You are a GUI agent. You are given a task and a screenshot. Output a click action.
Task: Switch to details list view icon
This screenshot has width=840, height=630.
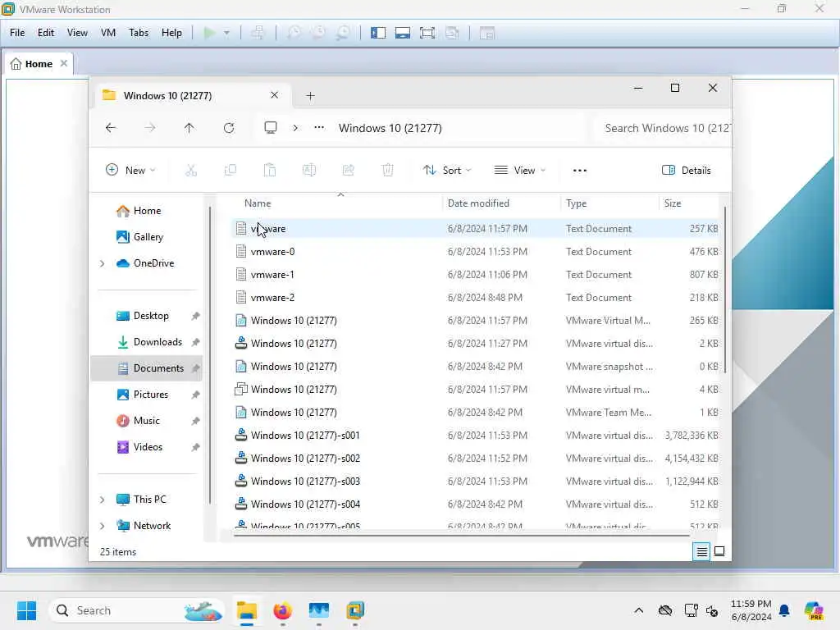(x=702, y=551)
